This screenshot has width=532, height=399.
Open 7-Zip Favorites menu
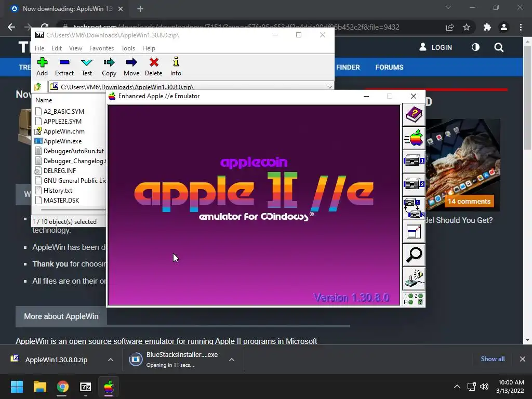coord(101,48)
